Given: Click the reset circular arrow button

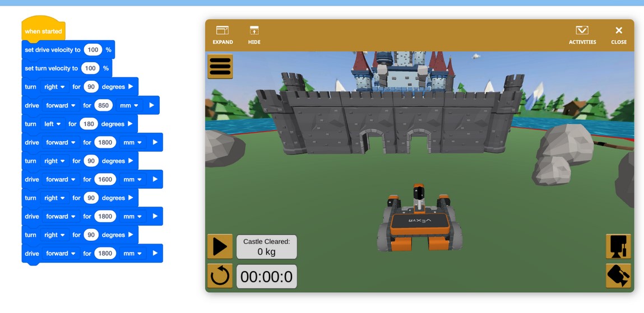Looking at the screenshot, I should click(x=220, y=276).
